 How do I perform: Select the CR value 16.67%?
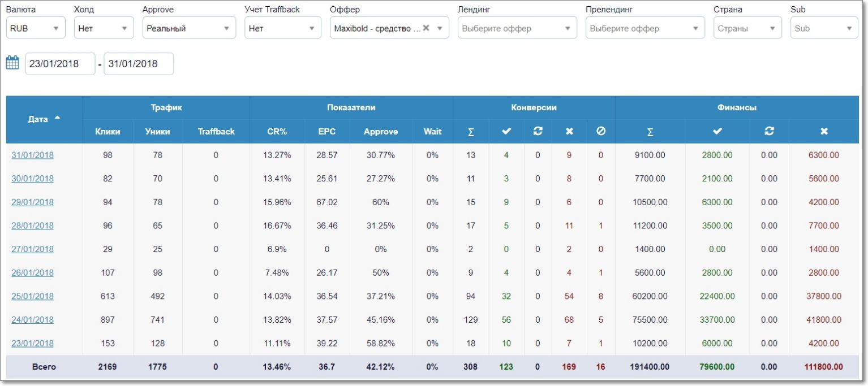coord(277,225)
